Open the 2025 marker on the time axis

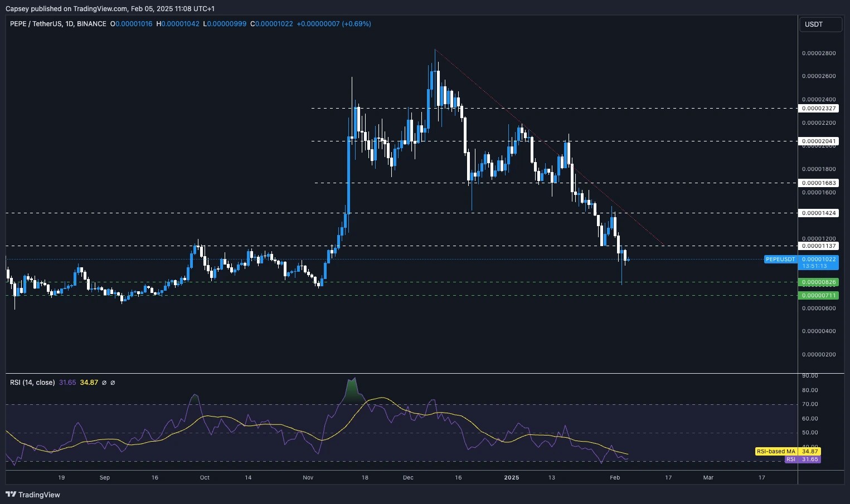[512, 477]
